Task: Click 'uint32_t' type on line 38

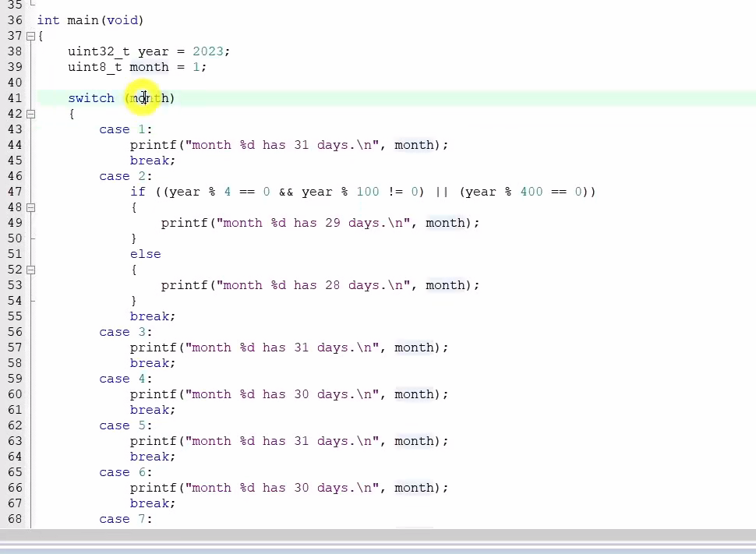Action: [x=99, y=51]
